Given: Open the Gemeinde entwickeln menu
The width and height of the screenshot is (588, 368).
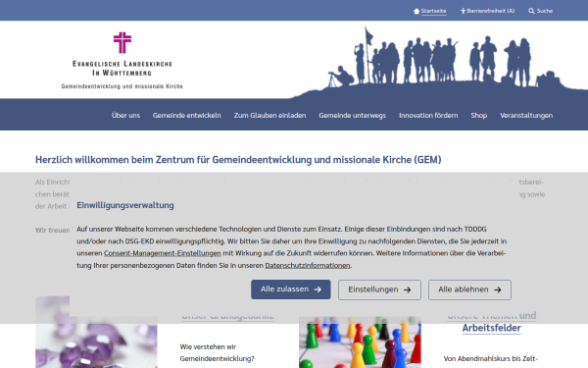Looking at the screenshot, I should pyautogui.click(x=187, y=115).
